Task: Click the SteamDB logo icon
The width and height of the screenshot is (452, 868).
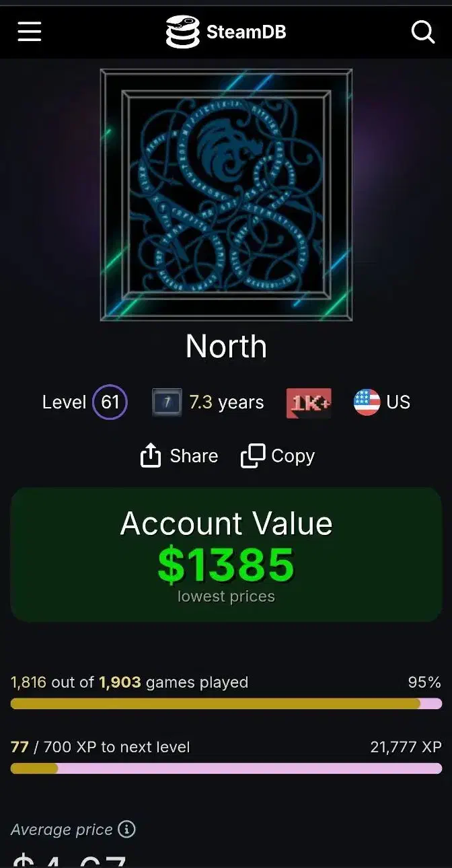Action: (x=182, y=32)
